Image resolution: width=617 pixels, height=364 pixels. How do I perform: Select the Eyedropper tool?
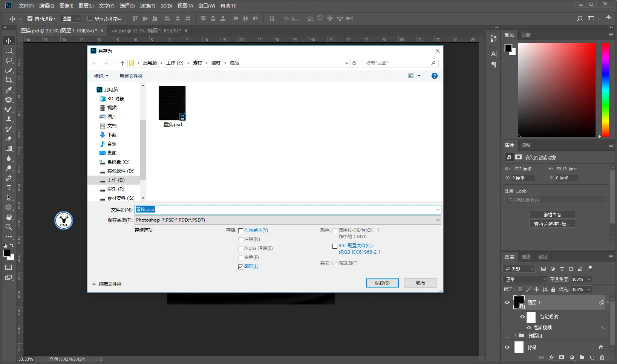click(x=9, y=90)
